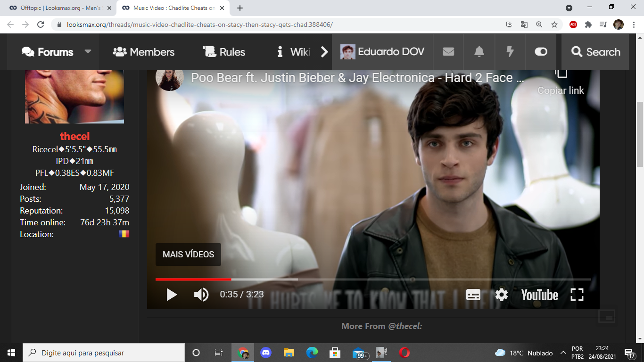Image resolution: width=644 pixels, height=362 pixels.
Task: Open the video title link Poo Bear
Action: pyautogui.click(x=357, y=78)
